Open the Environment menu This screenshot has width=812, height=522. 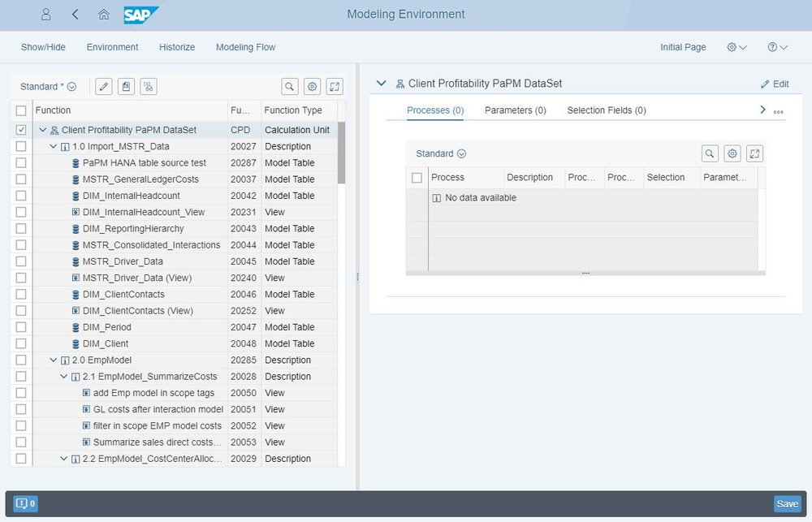pos(112,47)
